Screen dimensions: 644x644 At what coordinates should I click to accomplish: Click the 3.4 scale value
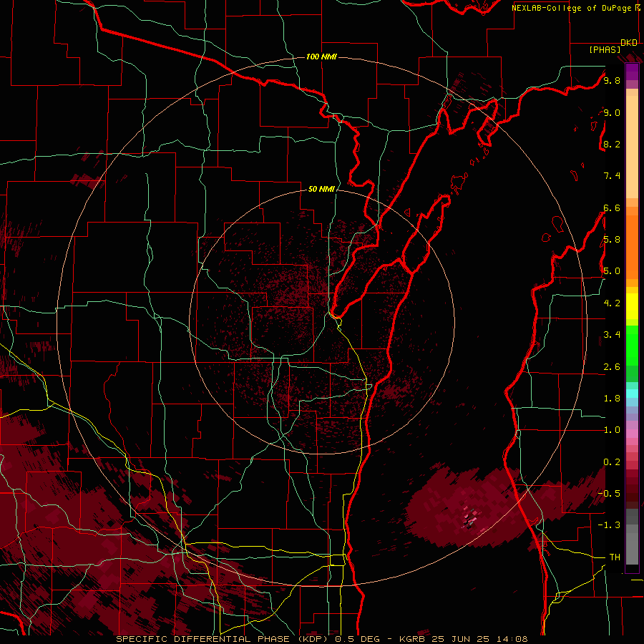pyautogui.click(x=612, y=335)
